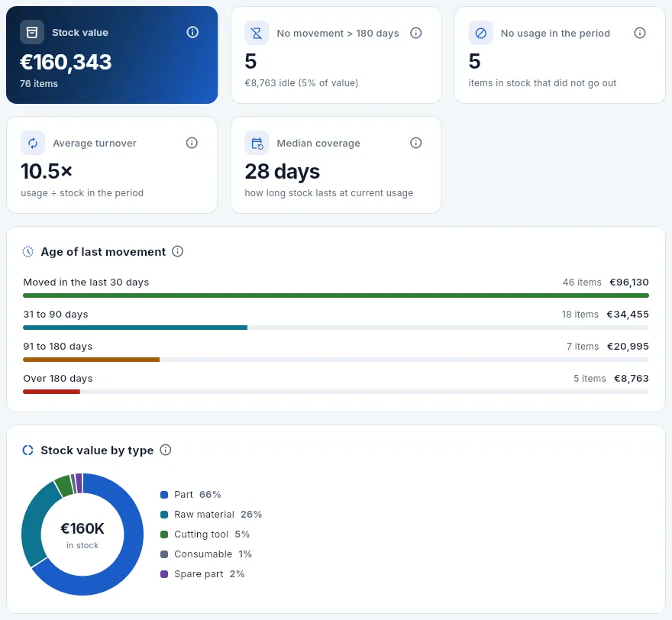Click the 10.5× average turnover value
The width and height of the screenshot is (672, 620).
47,171
